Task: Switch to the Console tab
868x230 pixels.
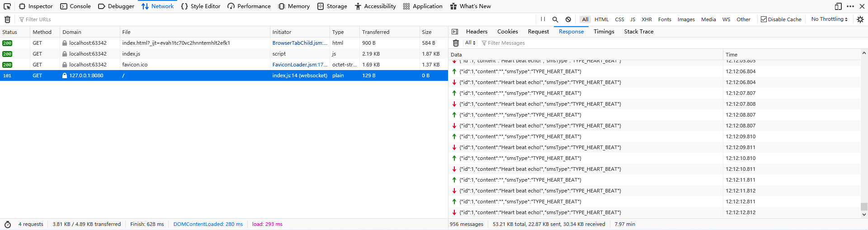Action: [x=75, y=6]
